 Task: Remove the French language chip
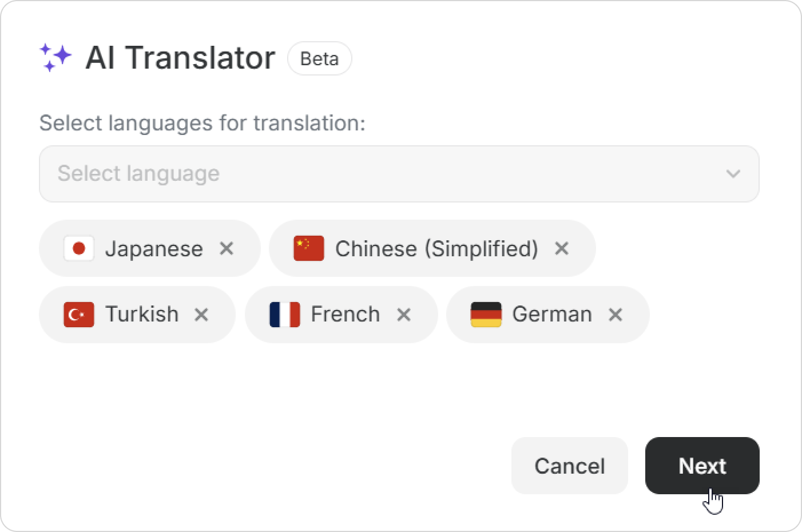[404, 315]
